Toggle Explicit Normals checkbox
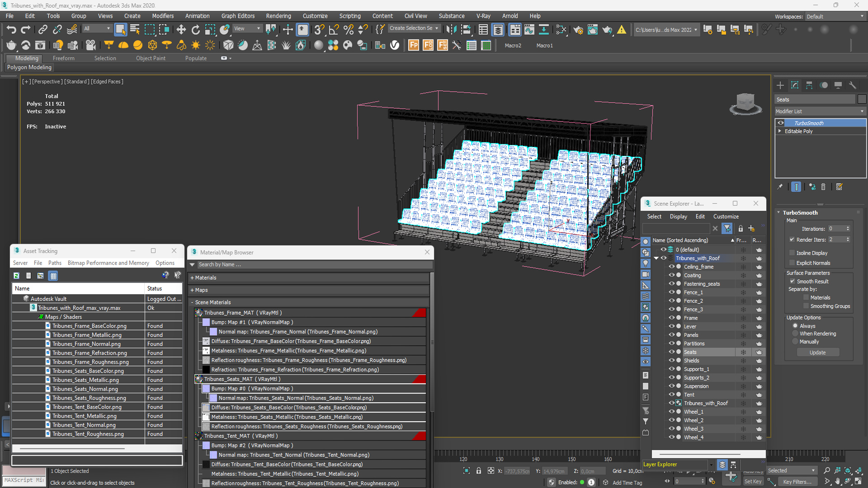This screenshot has width=868, height=488. (x=792, y=263)
